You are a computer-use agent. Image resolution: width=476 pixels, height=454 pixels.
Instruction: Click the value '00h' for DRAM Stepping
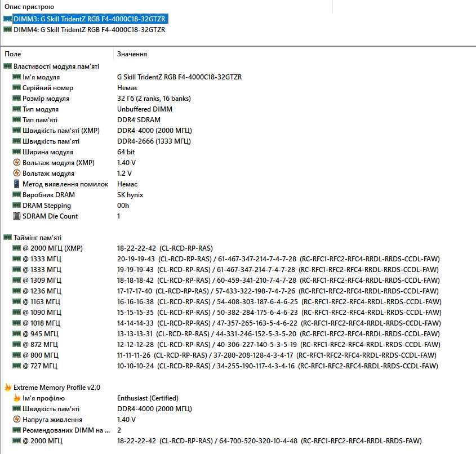123,206
